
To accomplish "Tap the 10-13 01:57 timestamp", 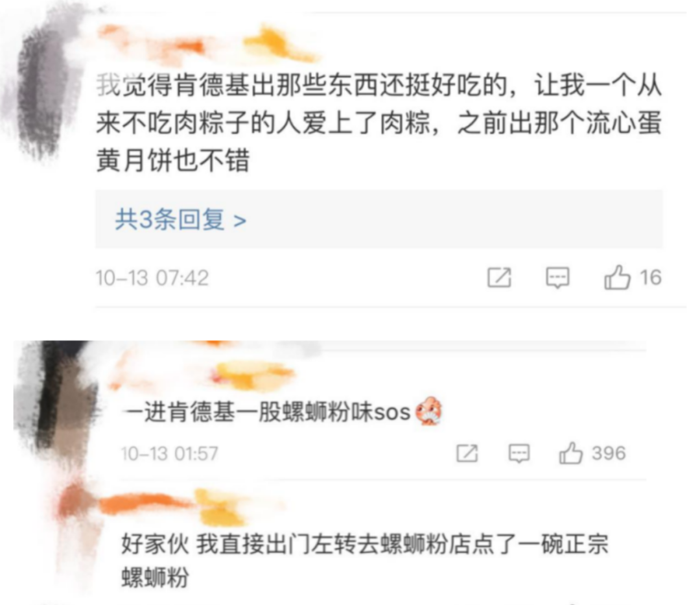I will [x=170, y=454].
